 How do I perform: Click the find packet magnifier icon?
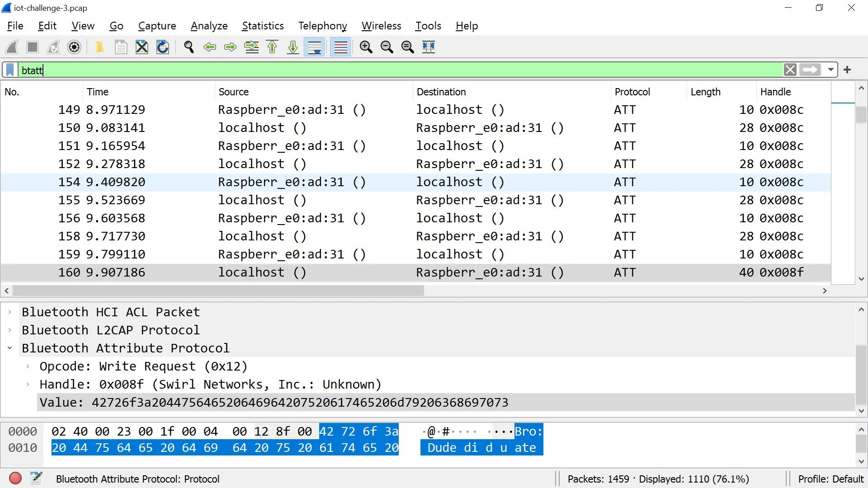pyautogui.click(x=189, y=47)
